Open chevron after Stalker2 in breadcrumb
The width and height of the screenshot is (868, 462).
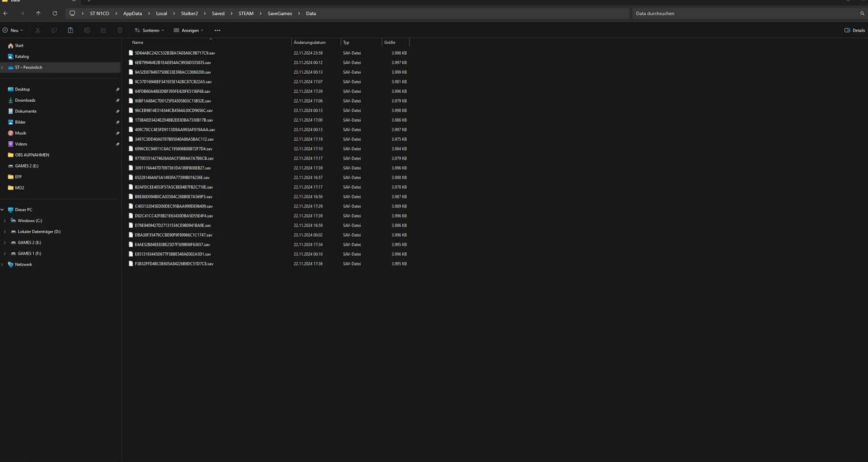(x=205, y=13)
